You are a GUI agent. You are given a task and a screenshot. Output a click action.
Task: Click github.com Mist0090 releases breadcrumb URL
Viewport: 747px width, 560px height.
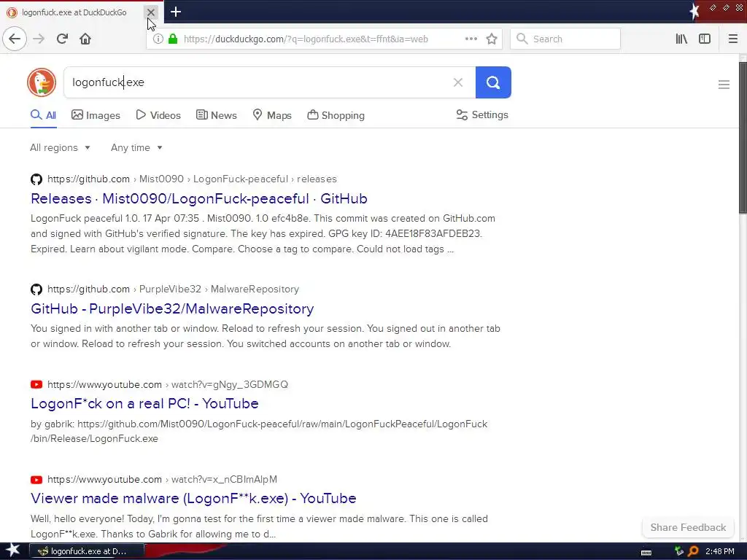coord(192,179)
